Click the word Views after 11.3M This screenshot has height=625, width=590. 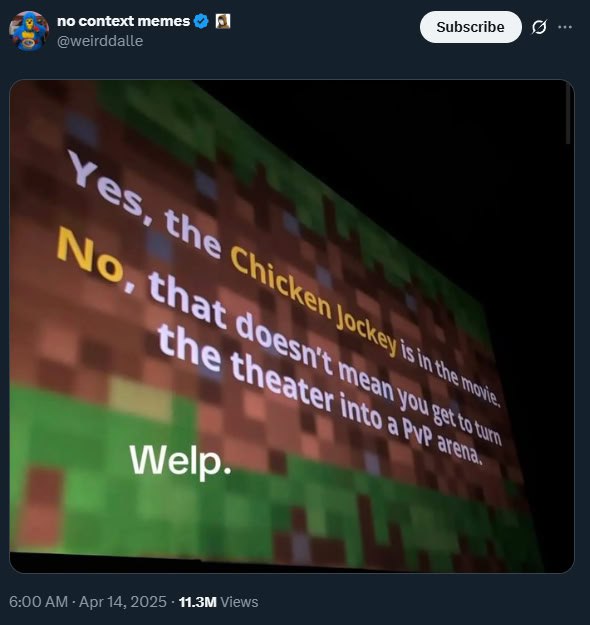click(239, 602)
